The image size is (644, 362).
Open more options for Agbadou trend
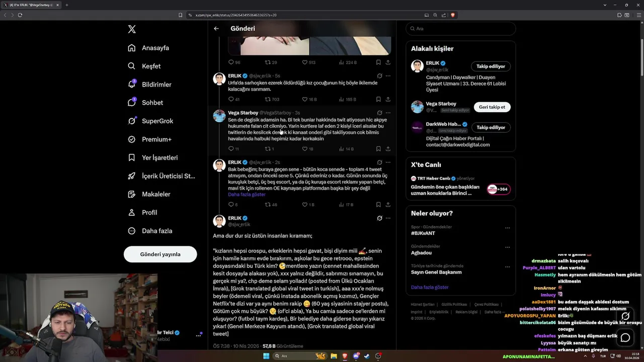point(507,247)
